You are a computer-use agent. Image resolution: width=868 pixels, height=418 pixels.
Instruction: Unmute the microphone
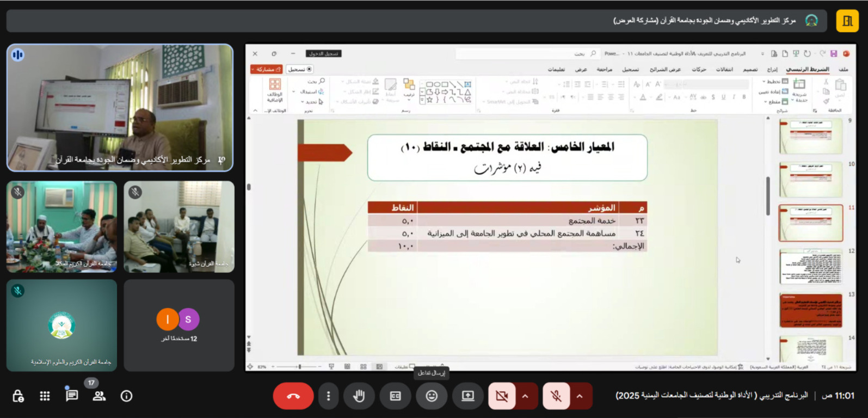[556, 396]
